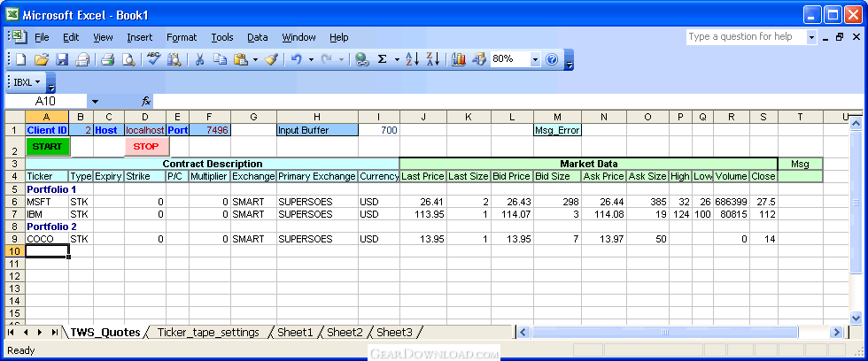Select the Input Buffer value 700
868x361 pixels.
[379, 130]
